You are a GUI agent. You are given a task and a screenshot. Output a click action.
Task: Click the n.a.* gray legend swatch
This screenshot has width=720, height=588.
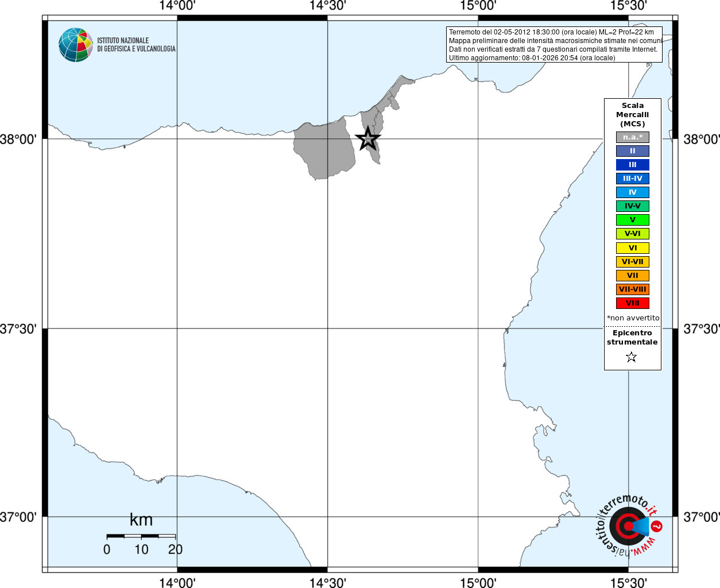coord(633,137)
